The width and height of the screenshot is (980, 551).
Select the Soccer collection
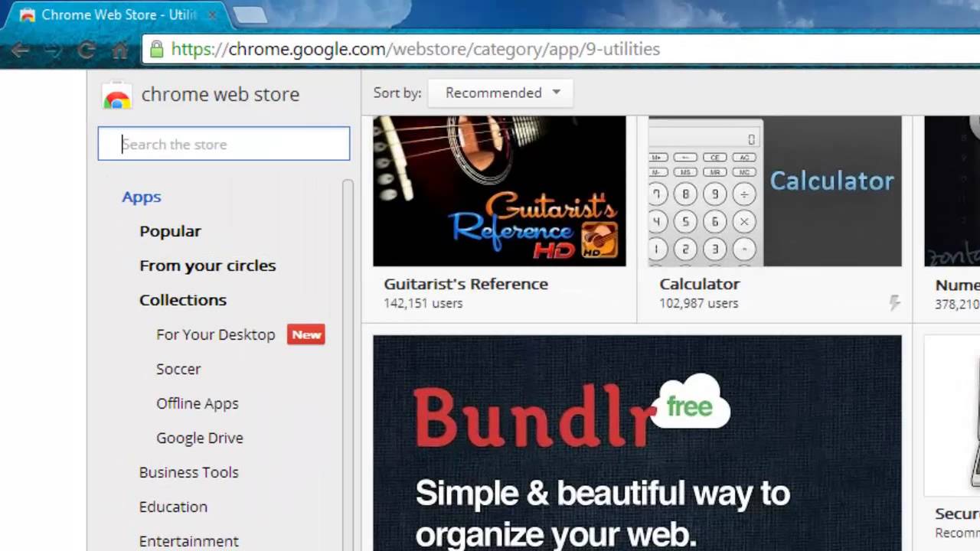178,369
